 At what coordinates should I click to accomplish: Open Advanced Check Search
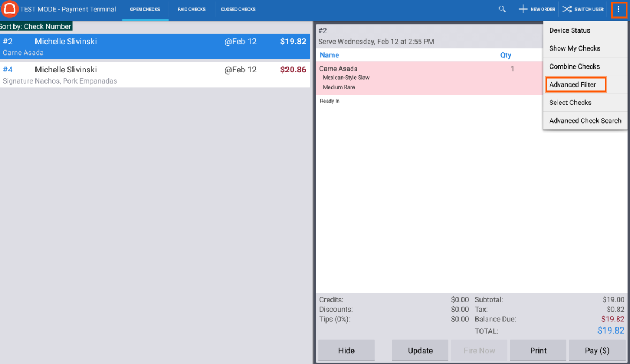pyautogui.click(x=585, y=120)
